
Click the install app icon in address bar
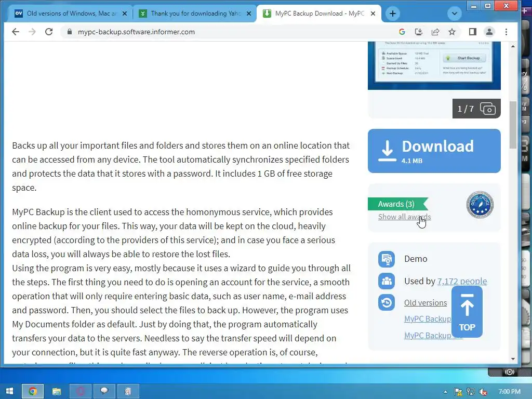[419, 32]
